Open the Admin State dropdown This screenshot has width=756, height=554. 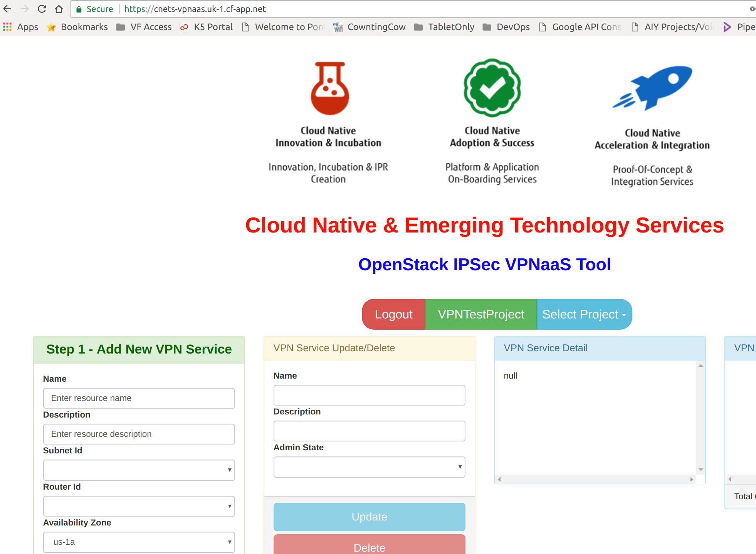(x=370, y=467)
